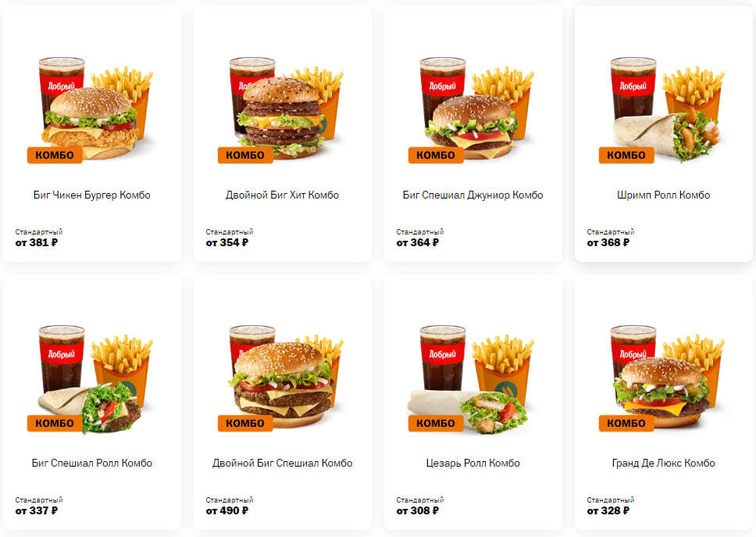756x537 pixels.
Task: Click the КОМБО badge on Гранд Де Люкс
Action: [626, 423]
